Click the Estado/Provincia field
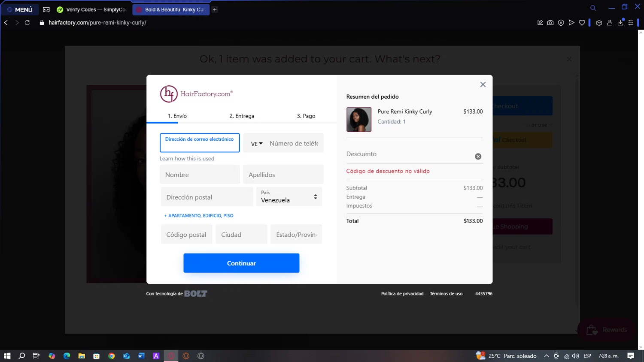 click(296, 234)
